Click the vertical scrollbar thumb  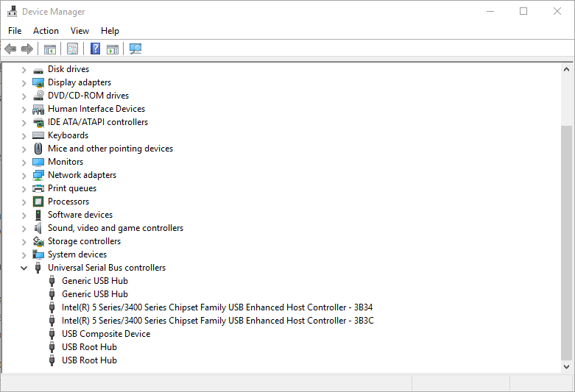[567, 243]
